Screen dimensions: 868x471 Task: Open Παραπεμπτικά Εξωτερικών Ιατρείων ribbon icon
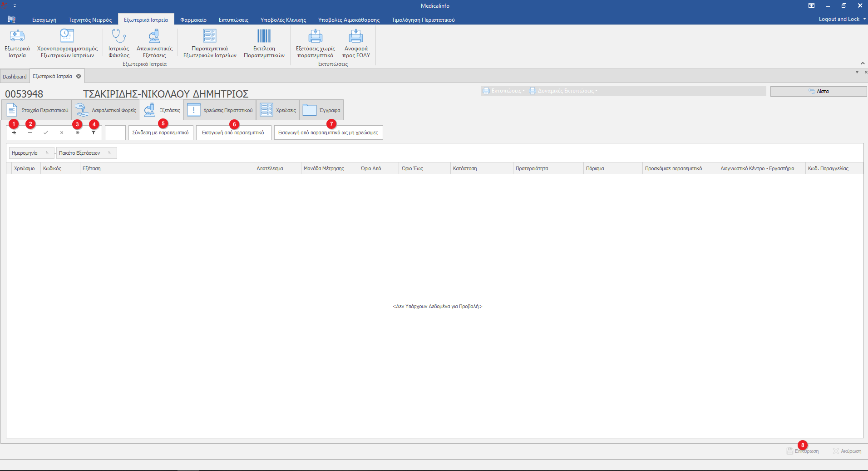(210, 36)
